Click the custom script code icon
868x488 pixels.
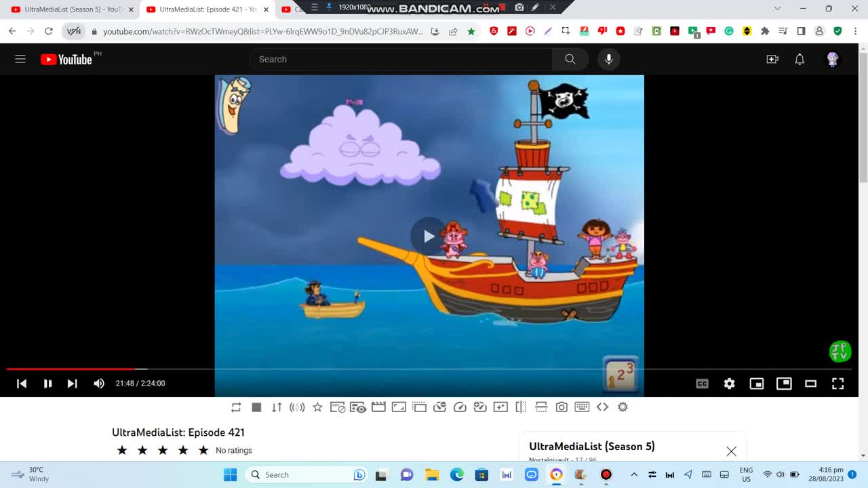tap(602, 407)
